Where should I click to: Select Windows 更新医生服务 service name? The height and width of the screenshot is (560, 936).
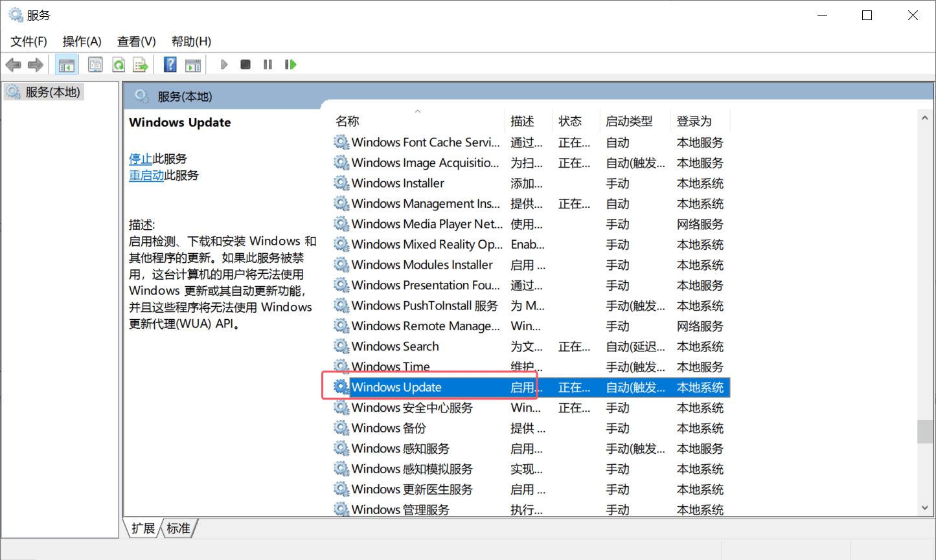(x=412, y=489)
